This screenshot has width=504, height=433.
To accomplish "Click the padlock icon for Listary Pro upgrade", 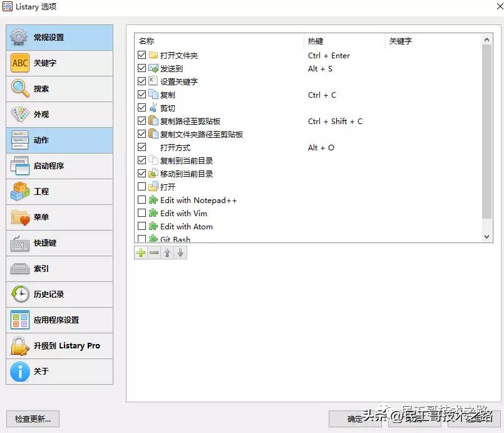I will click(19, 346).
